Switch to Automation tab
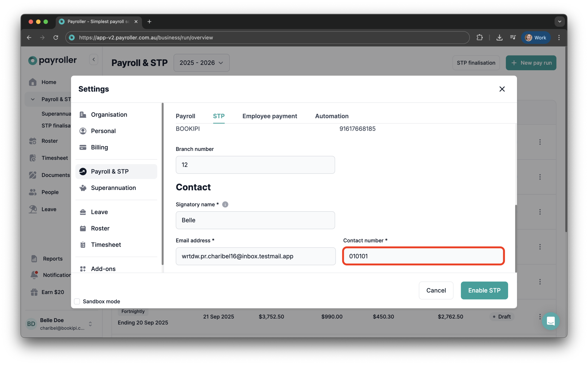 click(332, 116)
